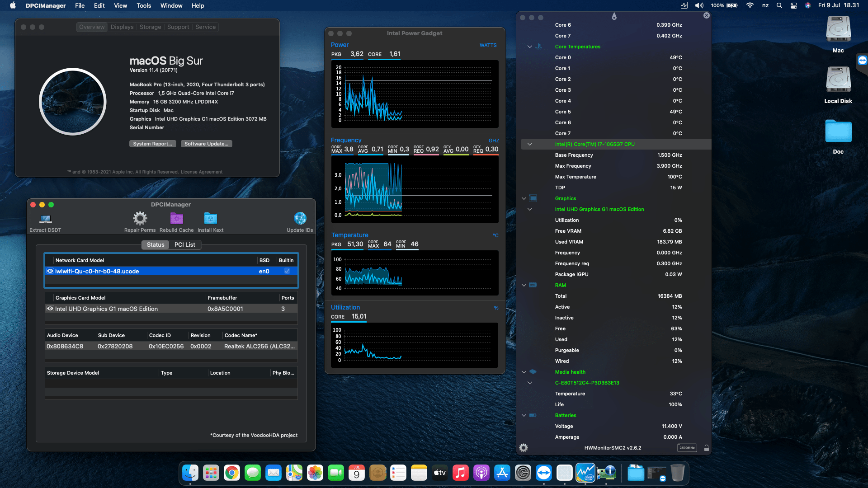Image resolution: width=868 pixels, height=488 pixels.
Task: Open Trash in the Dock
Action: tap(677, 473)
